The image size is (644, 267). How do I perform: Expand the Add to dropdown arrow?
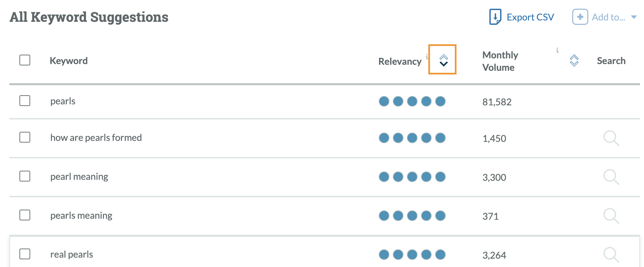click(x=634, y=17)
